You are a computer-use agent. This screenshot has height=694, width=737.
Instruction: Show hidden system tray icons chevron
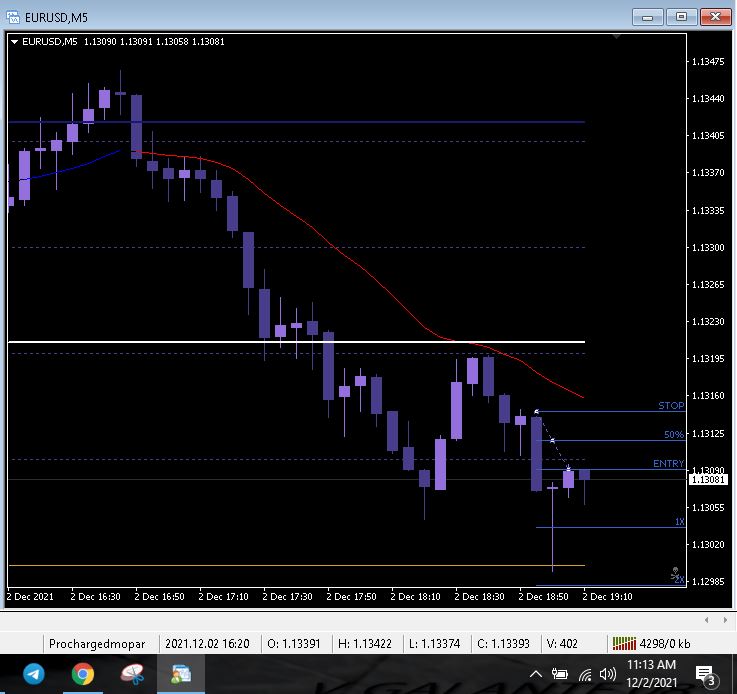pos(535,675)
